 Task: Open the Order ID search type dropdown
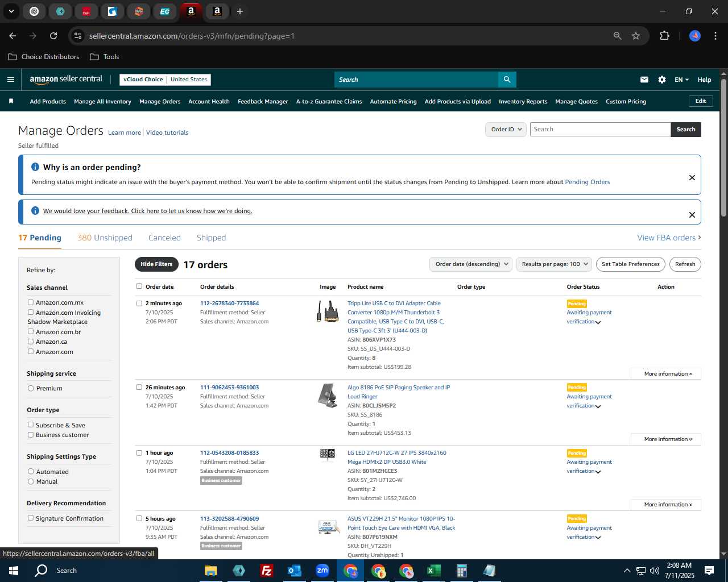coord(506,130)
